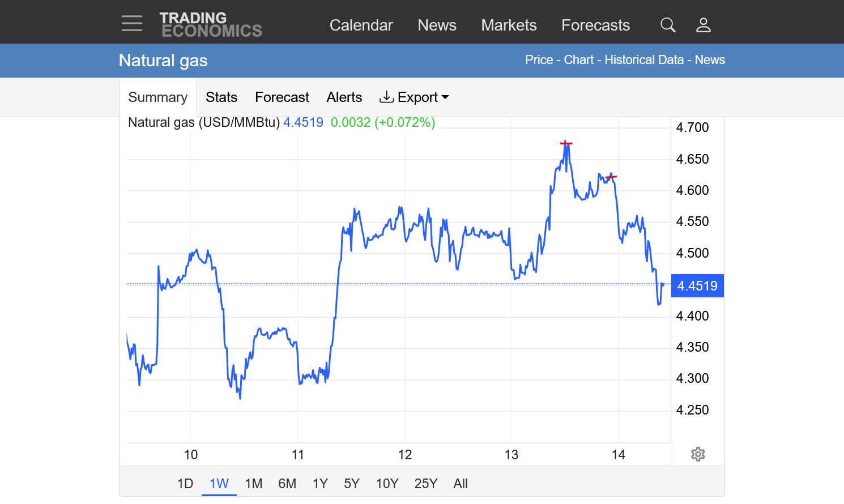Image resolution: width=844 pixels, height=504 pixels.
Task: Open the search magnifier icon
Action: point(668,25)
